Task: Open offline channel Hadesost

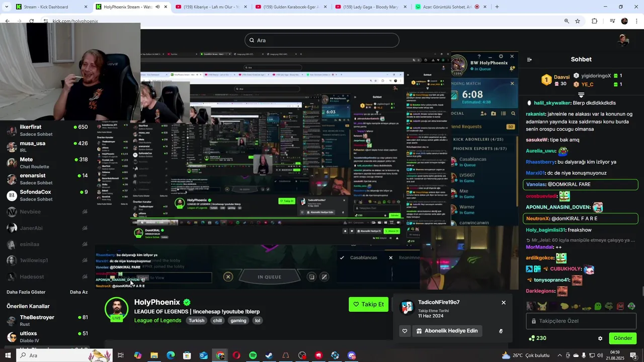Action: 47,277
